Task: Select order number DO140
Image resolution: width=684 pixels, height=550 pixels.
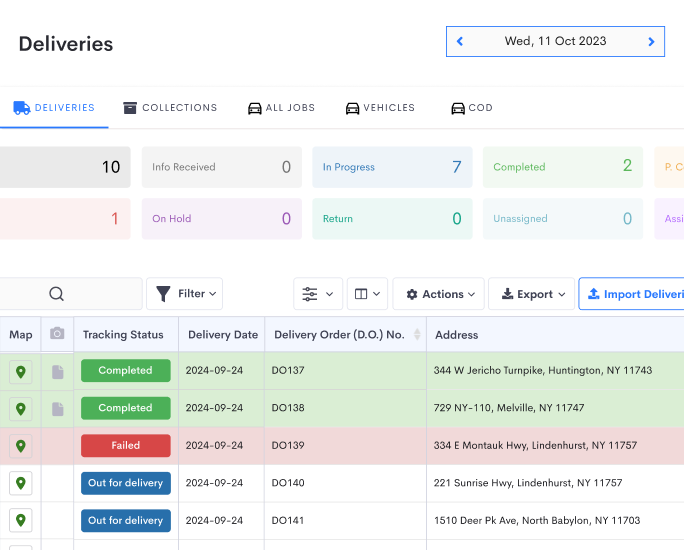Action: point(288,483)
